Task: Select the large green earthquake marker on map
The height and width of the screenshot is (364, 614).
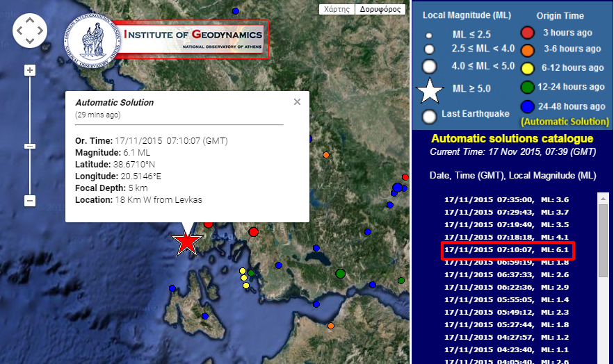Action: pyautogui.click(x=340, y=274)
